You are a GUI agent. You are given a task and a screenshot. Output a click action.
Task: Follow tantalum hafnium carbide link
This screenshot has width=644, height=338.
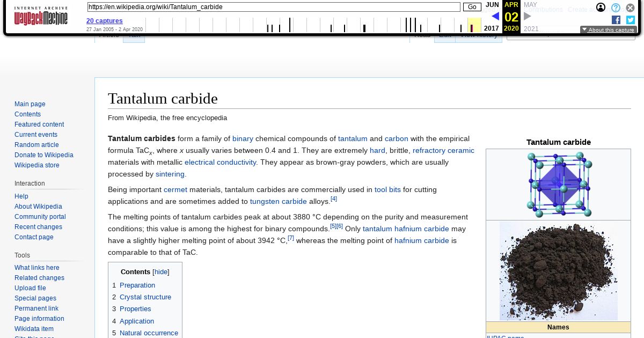tap(406, 229)
